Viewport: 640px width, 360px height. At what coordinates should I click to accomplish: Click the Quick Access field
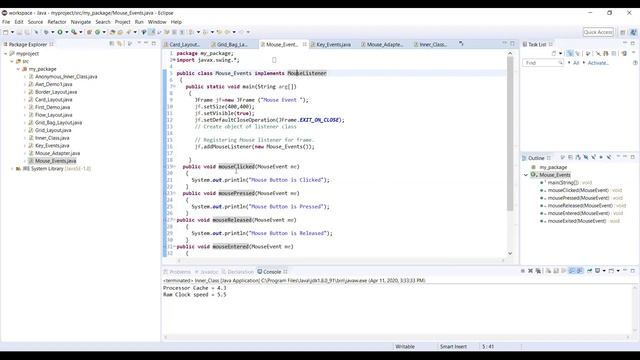coord(598,32)
